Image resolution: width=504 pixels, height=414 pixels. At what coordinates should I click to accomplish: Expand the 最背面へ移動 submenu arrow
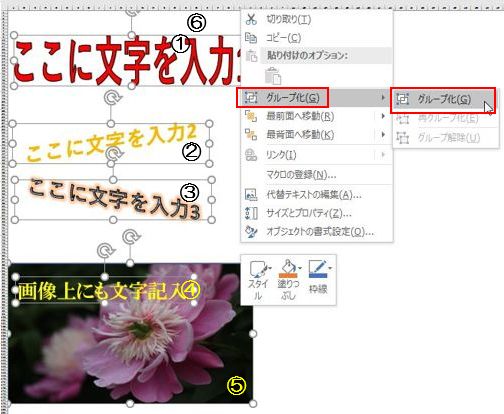tap(383, 134)
